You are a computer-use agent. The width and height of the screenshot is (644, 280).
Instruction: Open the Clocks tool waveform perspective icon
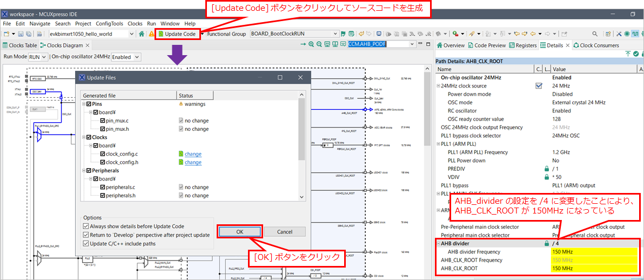coord(635,34)
